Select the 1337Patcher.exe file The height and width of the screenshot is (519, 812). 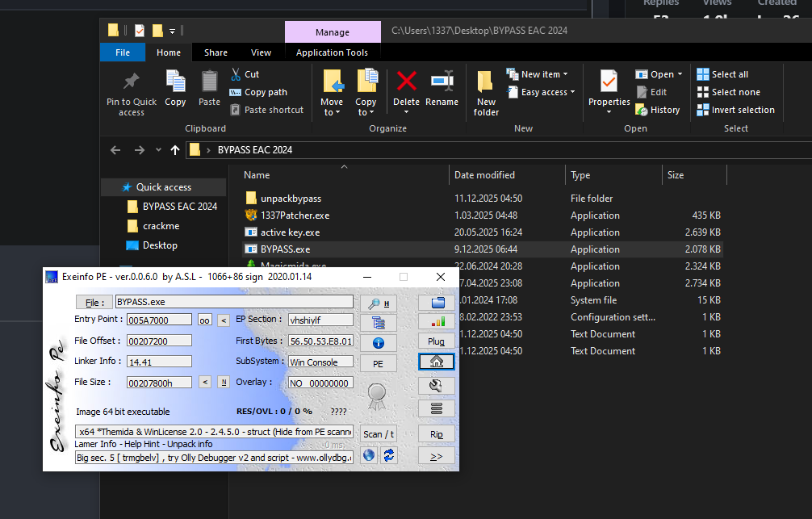295,216
